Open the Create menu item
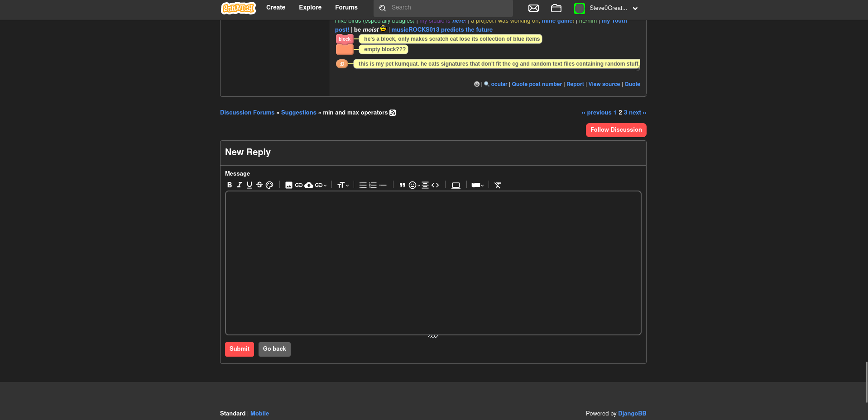Viewport: 868px width, 420px height. pos(276,8)
